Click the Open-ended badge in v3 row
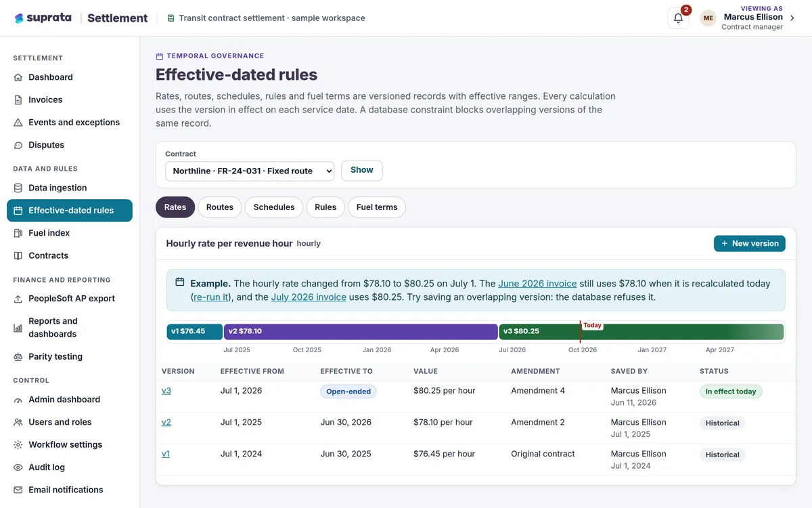This screenshot has height=508, width=812. point(348,391)
